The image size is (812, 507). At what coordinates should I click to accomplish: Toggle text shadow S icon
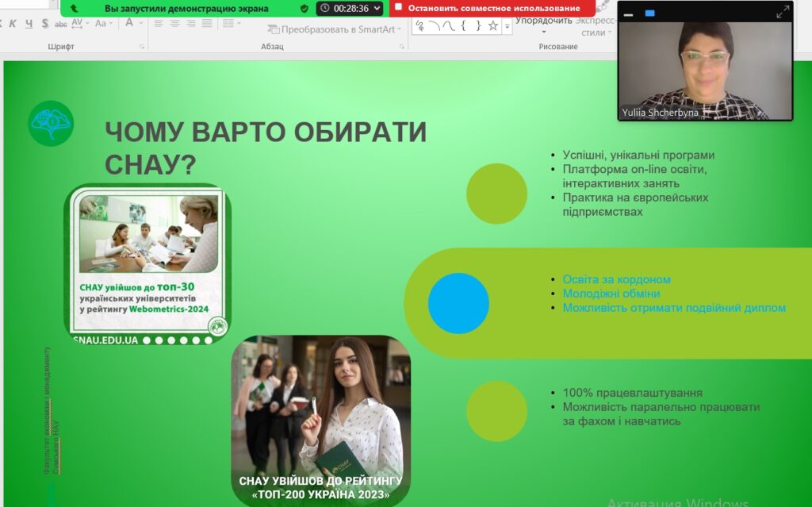tap(44, 23)
